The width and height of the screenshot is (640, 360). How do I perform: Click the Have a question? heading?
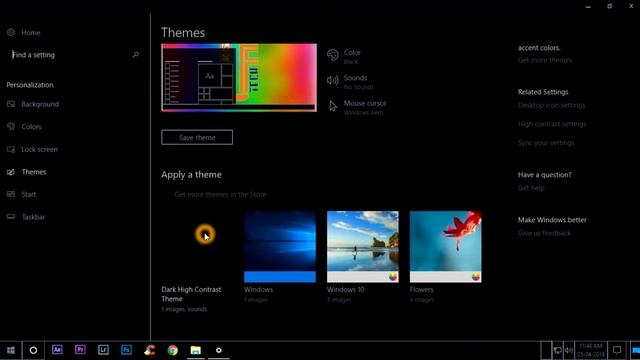tap(544, 175)
